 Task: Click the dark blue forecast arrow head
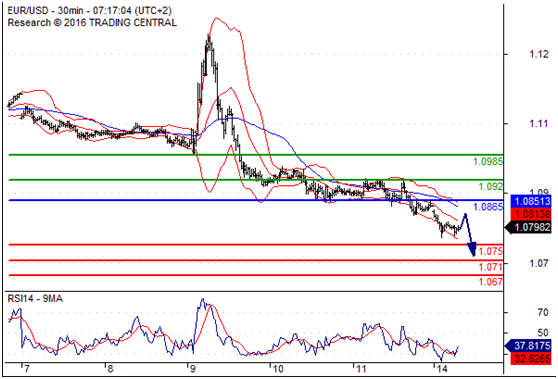(472, 249)
